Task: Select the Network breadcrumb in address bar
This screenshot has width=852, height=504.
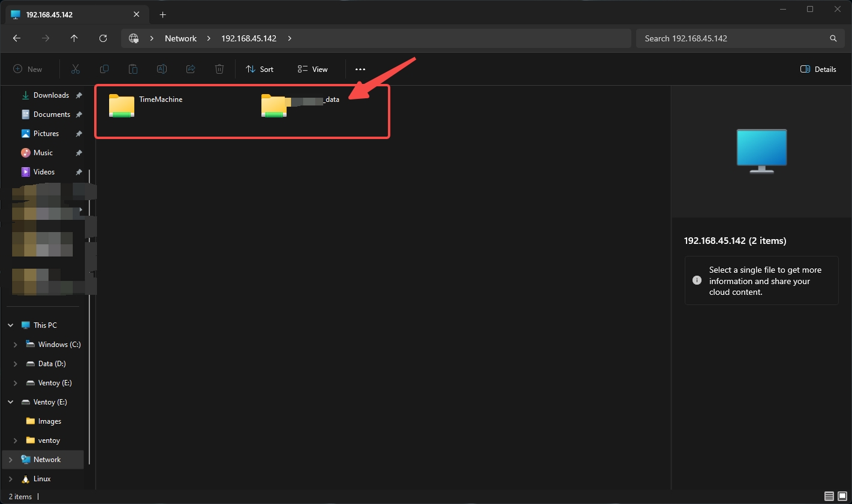Action: coord(180,38)
